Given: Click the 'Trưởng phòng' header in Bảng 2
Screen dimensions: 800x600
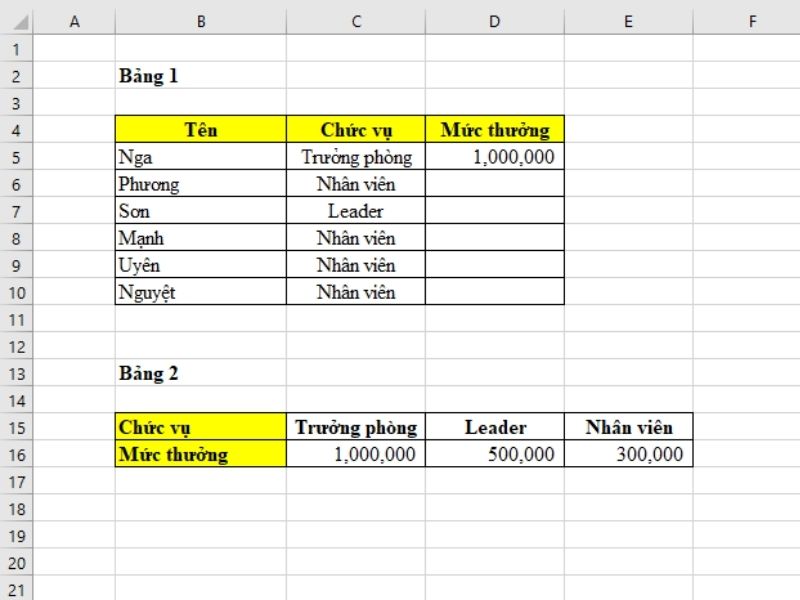Looking at the screenshot, I should (x=355, y=427).
